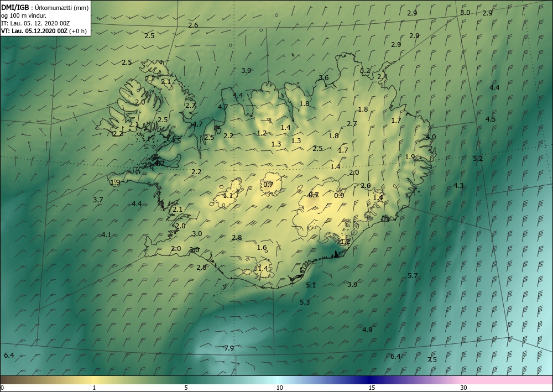The image size is (553, 392).
Task: Click the '1' label on the colour scale
Action: tap(94, 388)
